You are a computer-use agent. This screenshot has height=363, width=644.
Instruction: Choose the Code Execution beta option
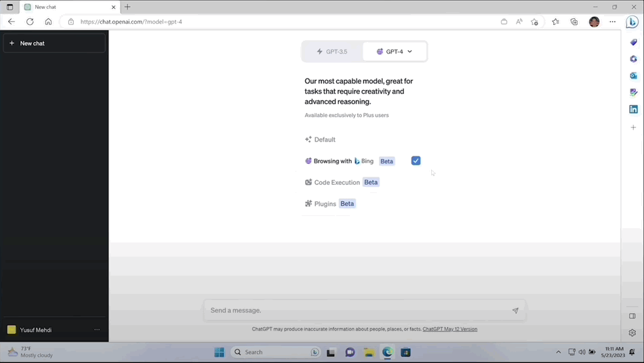pyautogui.click(x=342, y=182)
